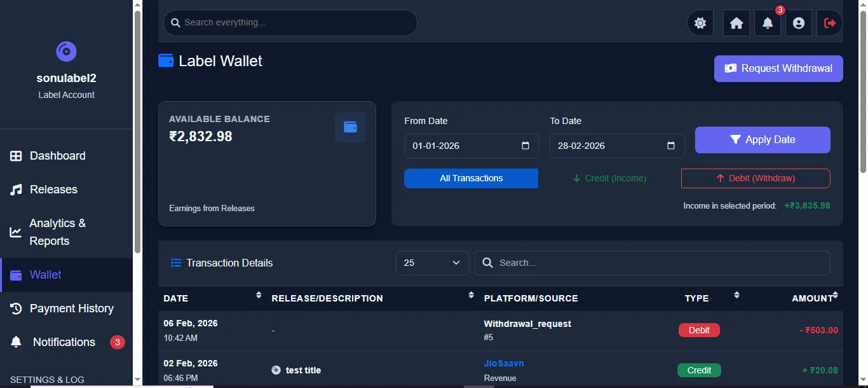Show All Transactions filter
This screenshot has width=868, height=388.
(471, 178)
